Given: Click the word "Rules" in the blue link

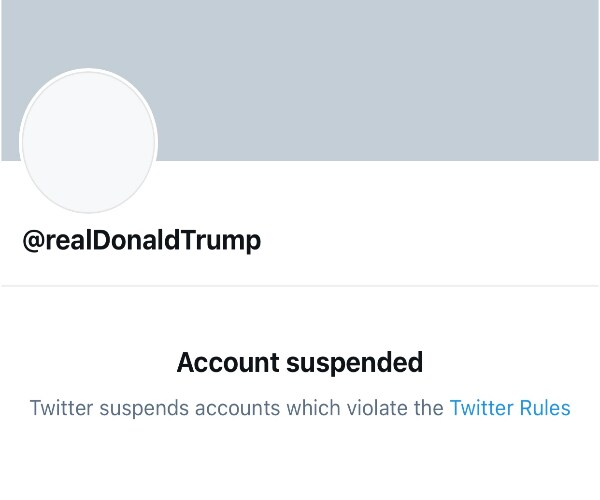Looking at the screenshot, I should coord(544,408).
